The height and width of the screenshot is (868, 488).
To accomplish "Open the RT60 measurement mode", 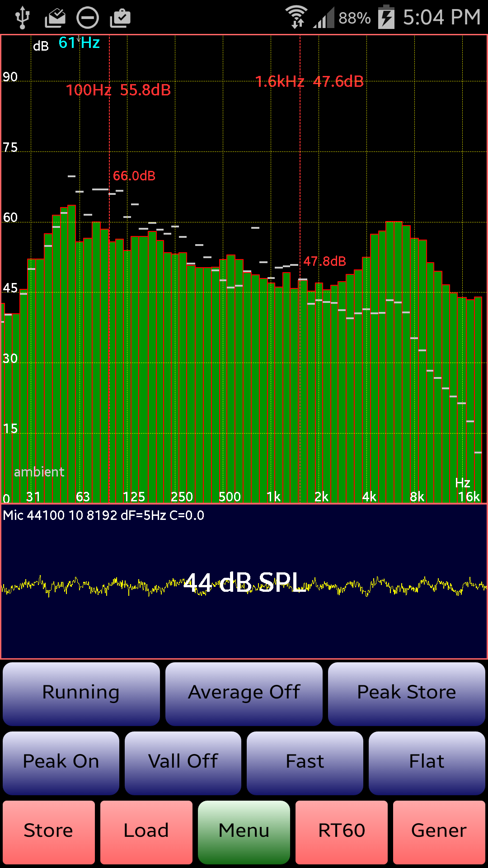I will (x=342, y=832).
